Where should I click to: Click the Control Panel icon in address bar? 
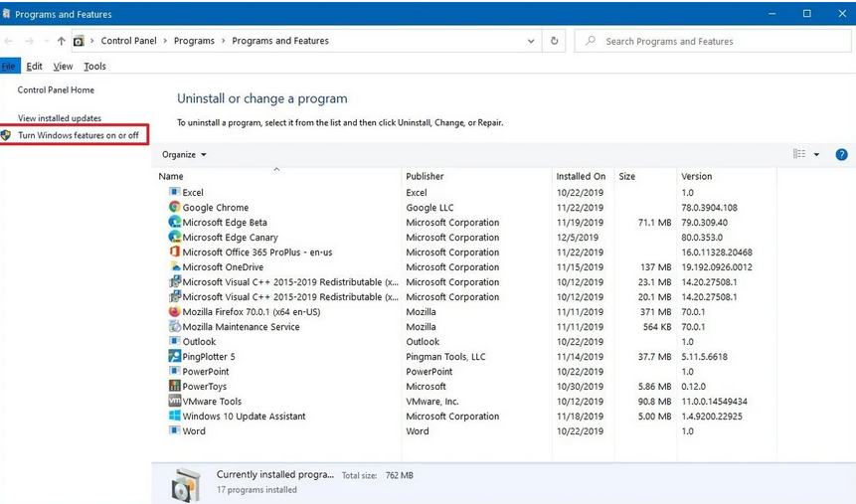pos(79,41)
